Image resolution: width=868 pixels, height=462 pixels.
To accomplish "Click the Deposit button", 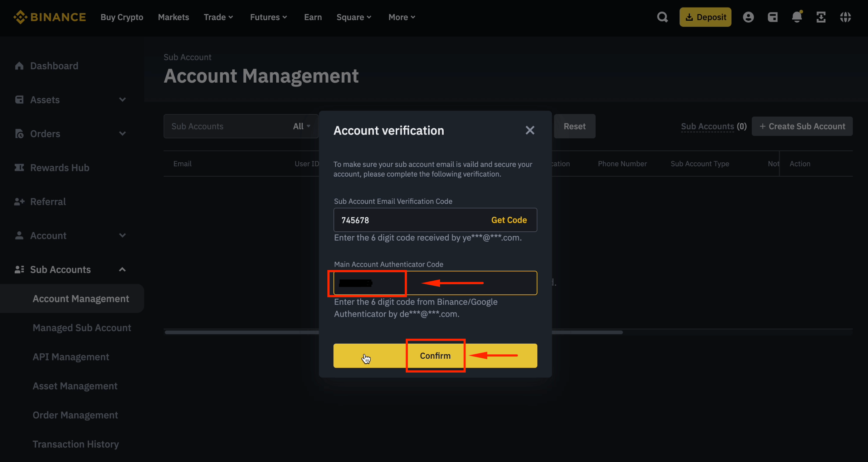I will pos(705,17).
